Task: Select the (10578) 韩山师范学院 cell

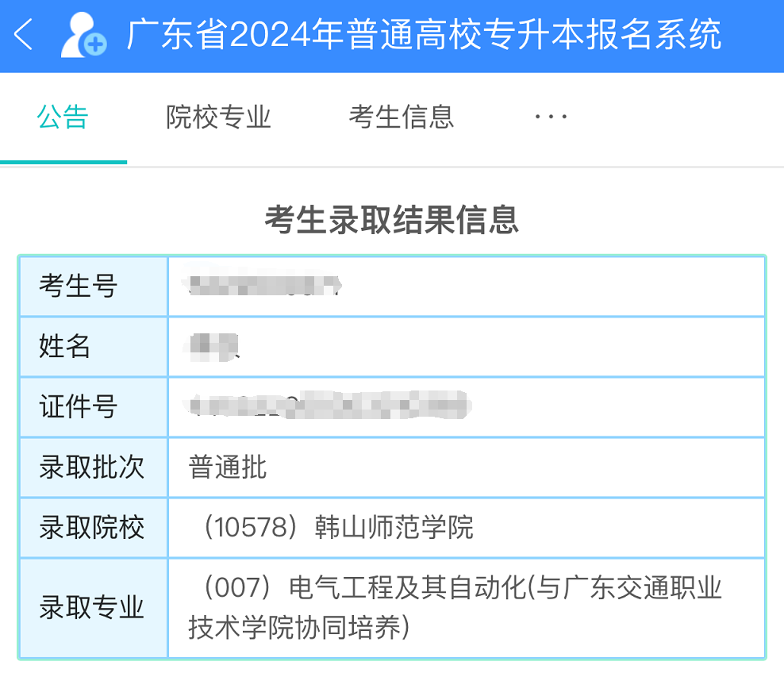Action: 332,528
